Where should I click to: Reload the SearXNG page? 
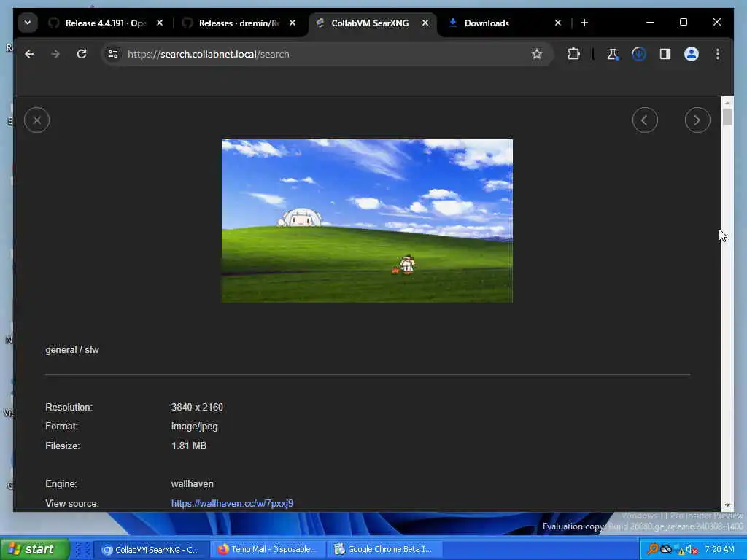click(x=82, y=54)
